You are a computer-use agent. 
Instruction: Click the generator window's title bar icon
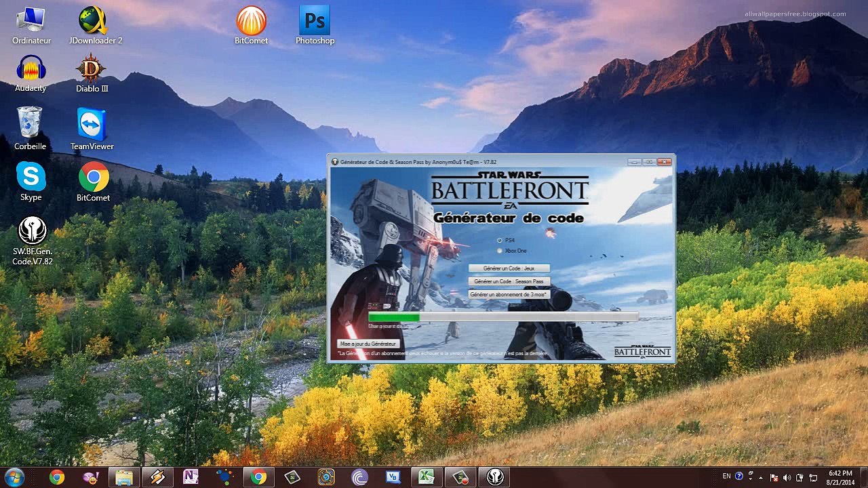334,162
